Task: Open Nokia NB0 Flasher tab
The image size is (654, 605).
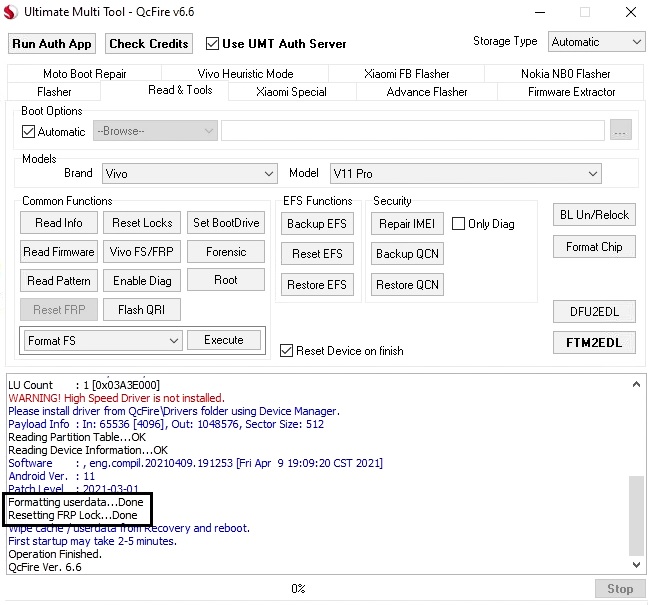Action: coord(566,74)
